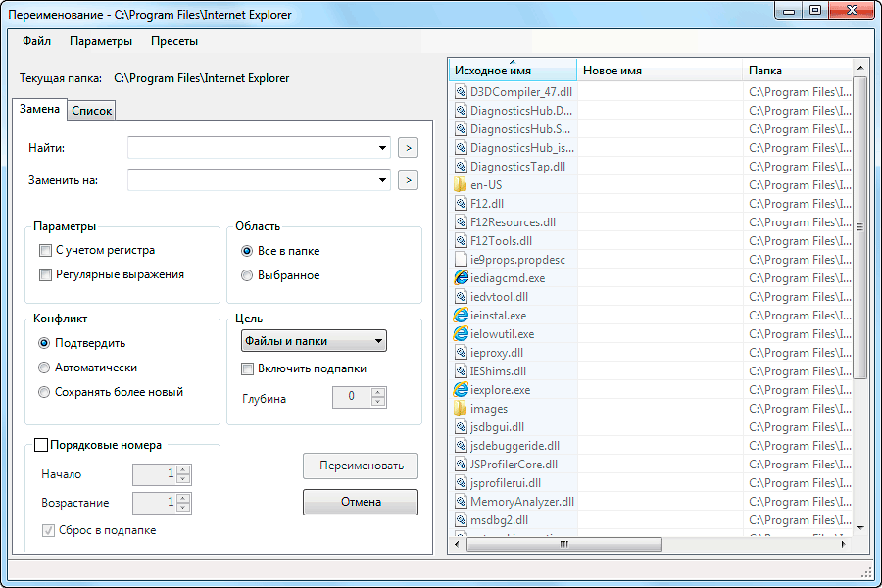Click the MemoryAnalyzer.dll file icon

click(x=461, y=502)
